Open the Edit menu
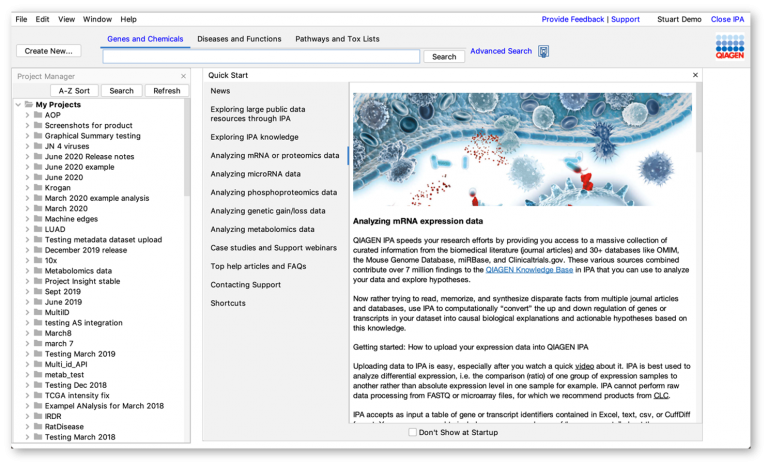 tap(42, 19)
